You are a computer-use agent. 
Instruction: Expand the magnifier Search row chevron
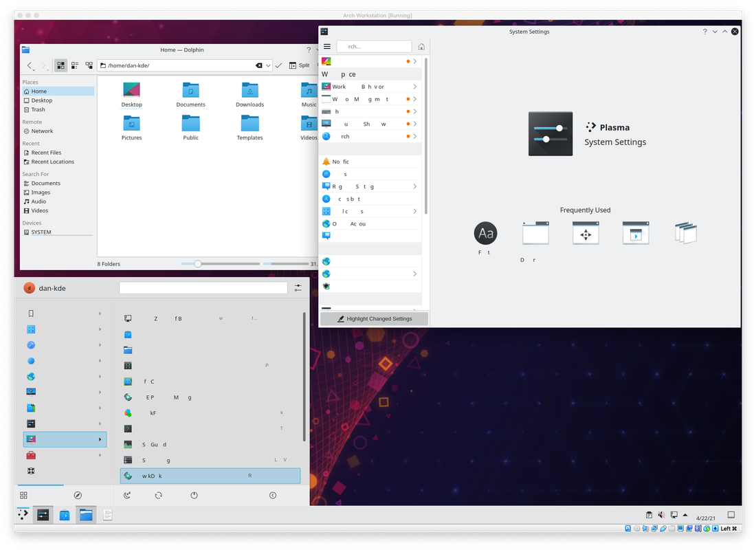[x=414, y=137]
